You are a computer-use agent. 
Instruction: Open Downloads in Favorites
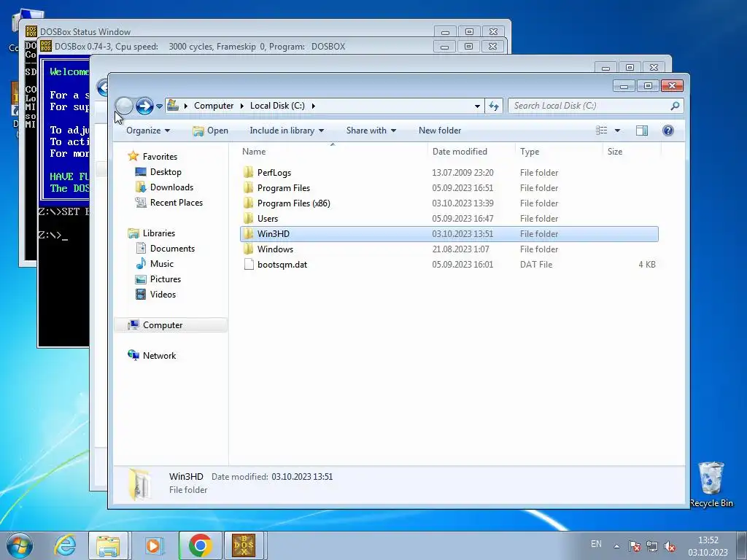tap(171, 187)
